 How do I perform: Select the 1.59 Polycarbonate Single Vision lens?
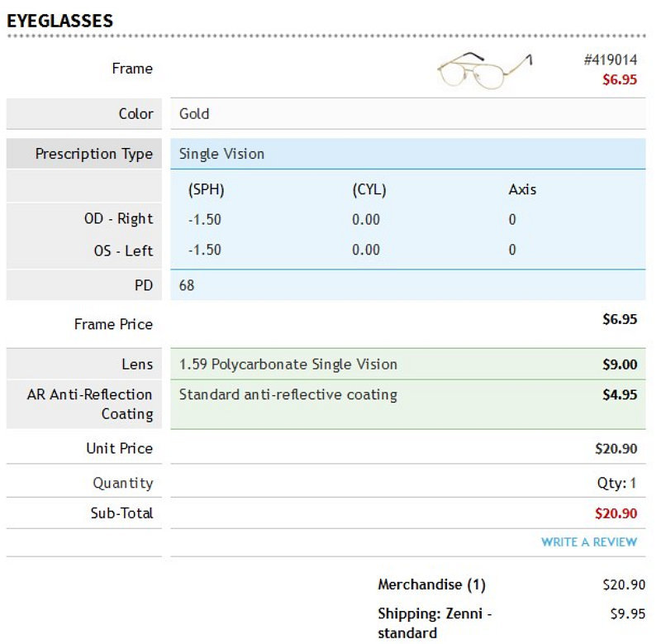coord(288,365)
